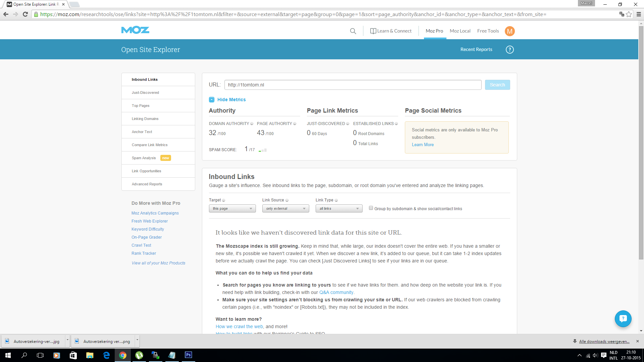This screenshot has width=644, height=362.
Task: Click Just-Discovered info icon
Action: [348, 124]
